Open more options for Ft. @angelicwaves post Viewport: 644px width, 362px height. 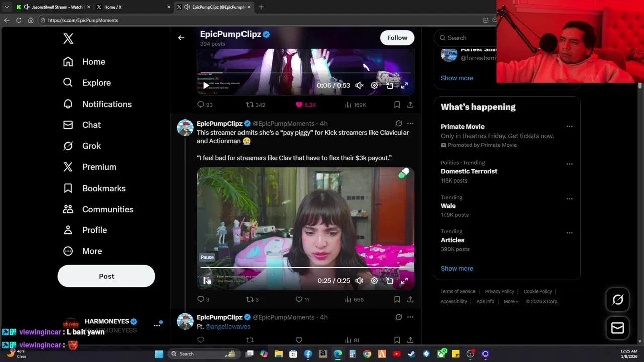tap(410, 317)
